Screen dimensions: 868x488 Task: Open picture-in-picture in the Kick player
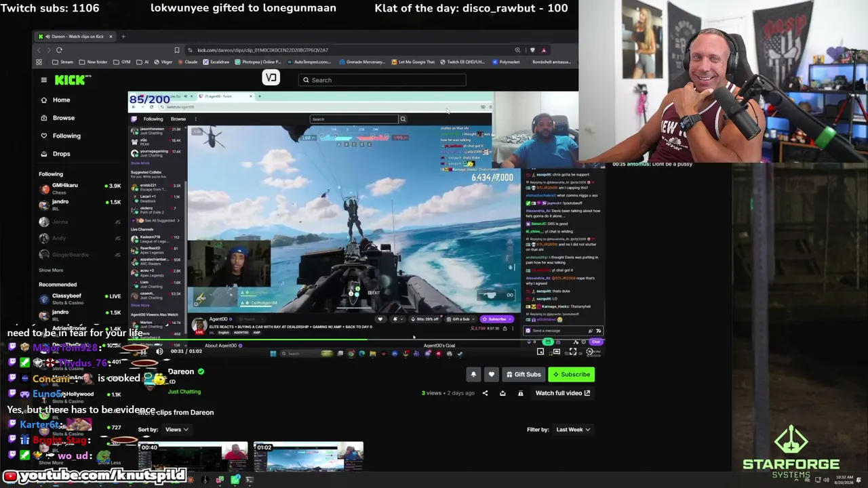(540, 352)
